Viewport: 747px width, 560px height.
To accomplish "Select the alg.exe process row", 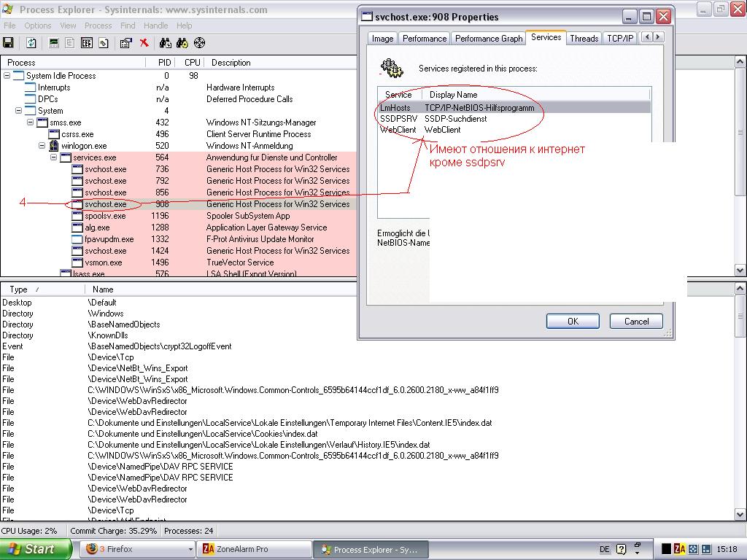I will coord(179,227).
